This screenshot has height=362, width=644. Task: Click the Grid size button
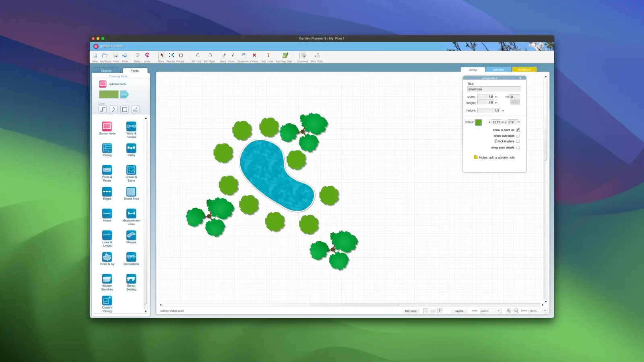[411, 311]
